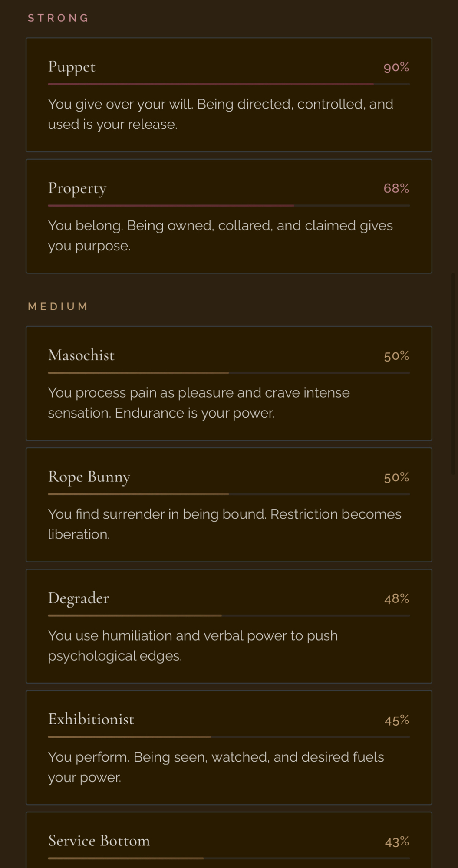Click the 90% score for Puppet
The height and width of the screenshot is (868, 458).
click(396, 67)
